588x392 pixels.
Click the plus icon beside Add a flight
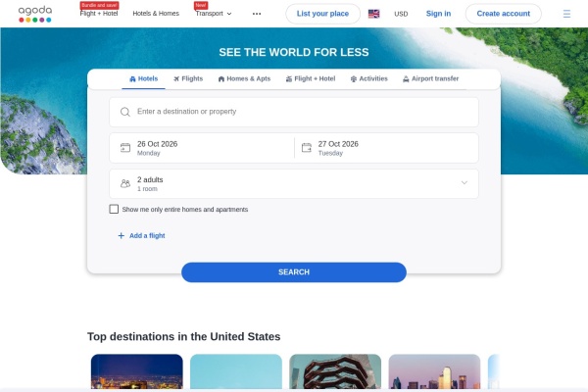click(x=122, y=235)
